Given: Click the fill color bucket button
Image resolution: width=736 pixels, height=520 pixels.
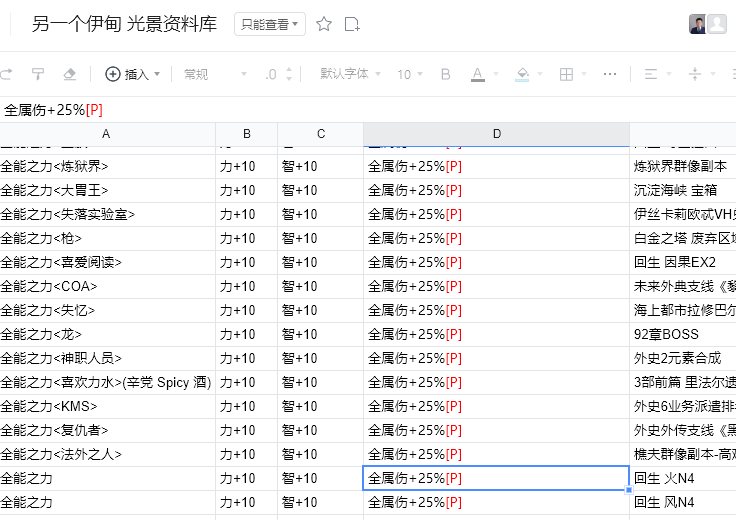Looking at the screenshot, I should (526, 74).
